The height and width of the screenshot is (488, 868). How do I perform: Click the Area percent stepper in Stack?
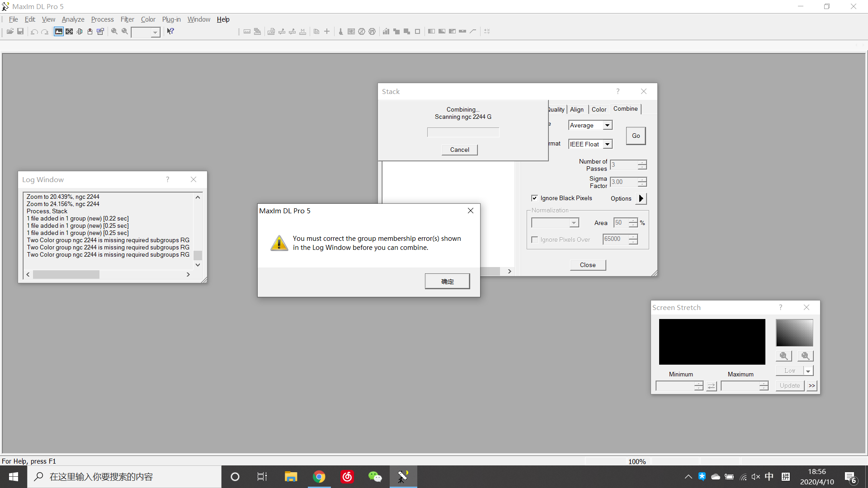coord(633,223)
